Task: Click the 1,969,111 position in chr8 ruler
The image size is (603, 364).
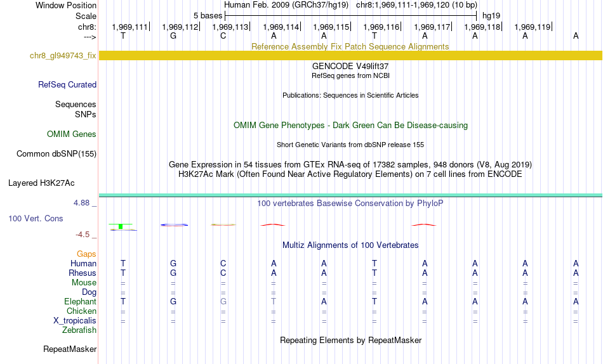Action: point(129,27)
